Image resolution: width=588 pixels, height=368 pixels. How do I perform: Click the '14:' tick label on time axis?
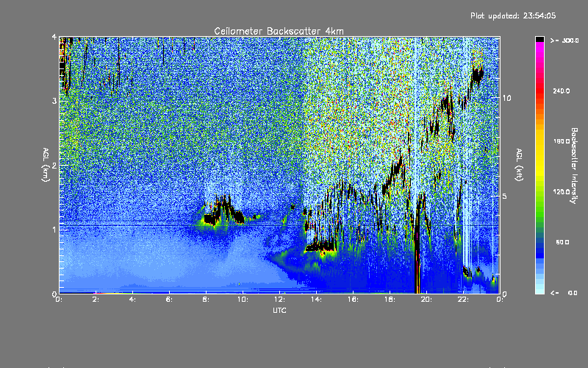tap(316, 300)
